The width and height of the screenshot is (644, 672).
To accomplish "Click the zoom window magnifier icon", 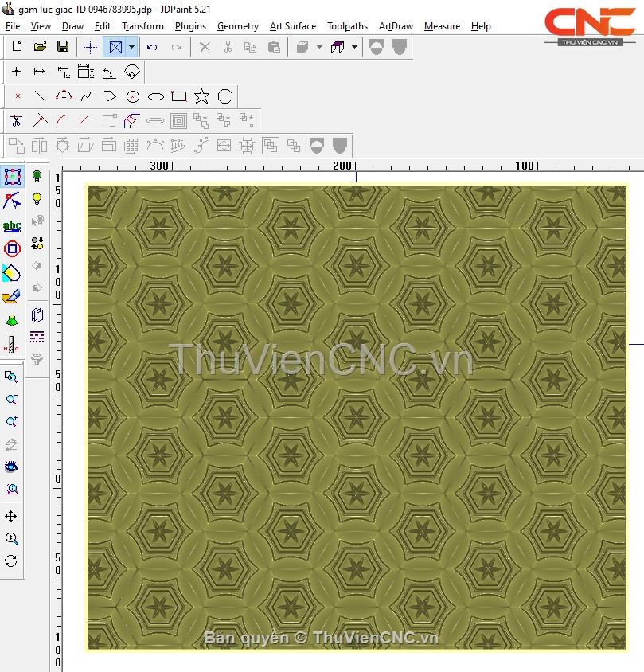I will tap(10, 377).
